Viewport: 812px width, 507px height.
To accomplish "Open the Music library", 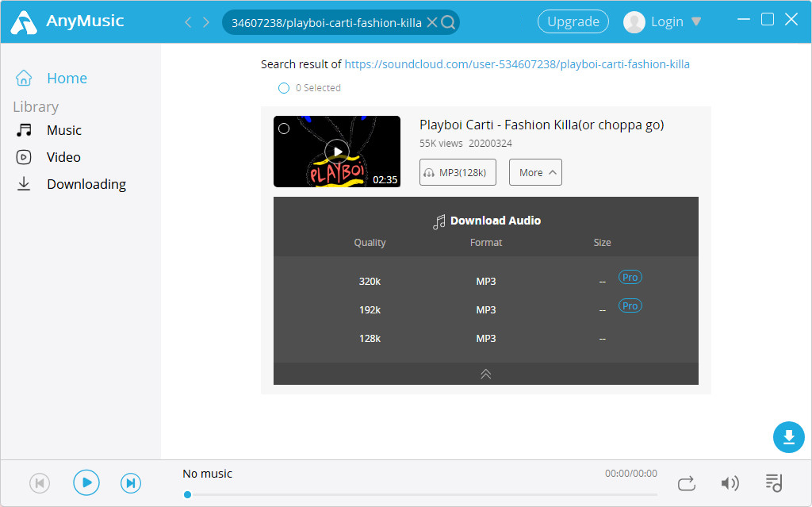I will (x=64, y=130).
